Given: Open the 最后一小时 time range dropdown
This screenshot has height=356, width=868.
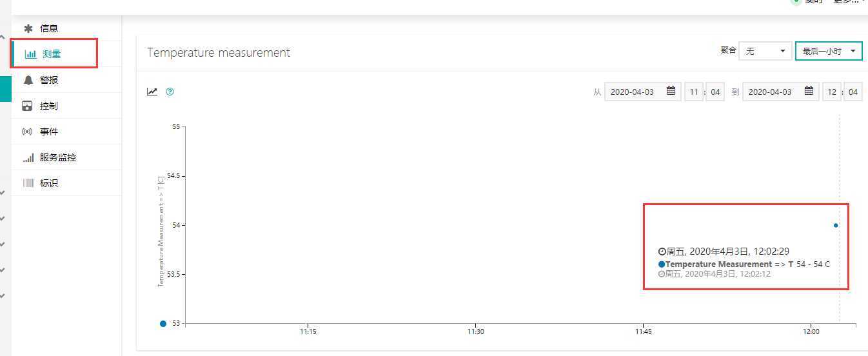Looking at the screenshot, I should point(829,51).
